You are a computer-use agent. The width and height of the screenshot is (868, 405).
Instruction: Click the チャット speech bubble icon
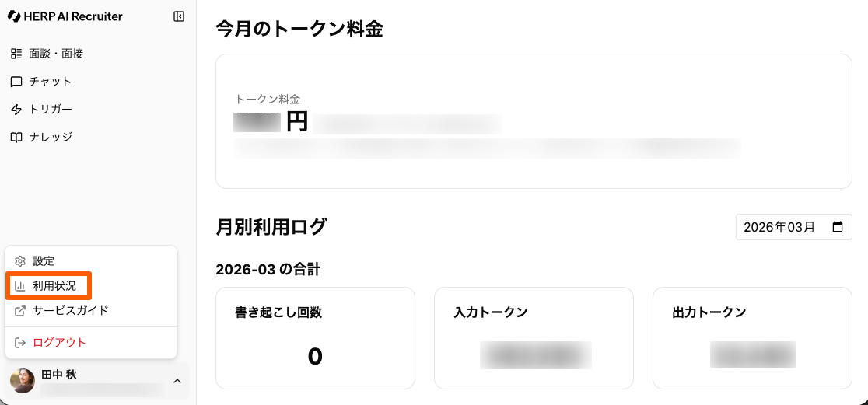tap(16, 82)
